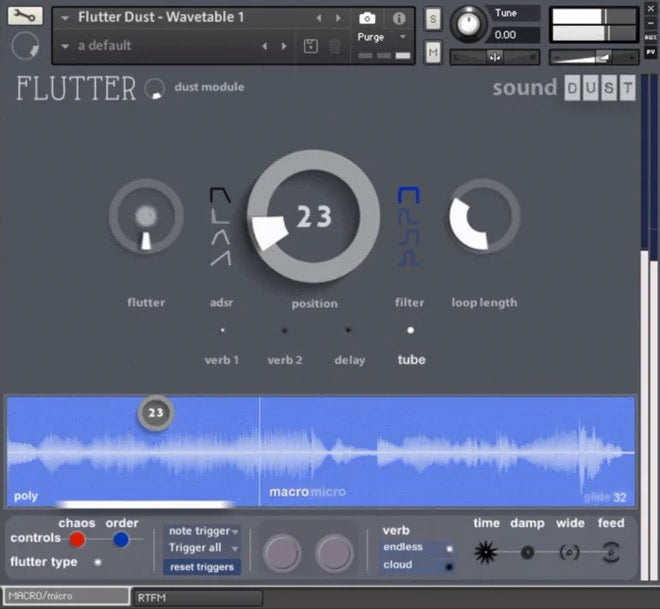Click the red chaos control button
The width and height of the screenshot is (660, 609).
pos(77,540)
